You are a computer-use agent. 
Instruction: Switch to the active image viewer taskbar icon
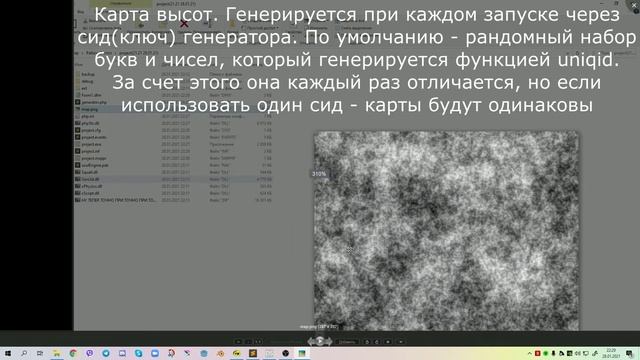point(302,353)
